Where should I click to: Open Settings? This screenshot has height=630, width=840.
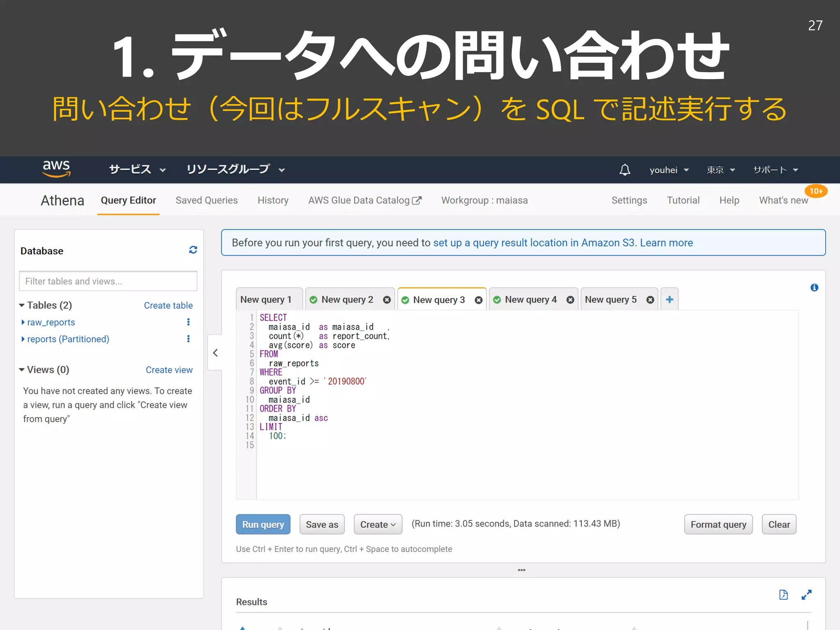point(629,200)
